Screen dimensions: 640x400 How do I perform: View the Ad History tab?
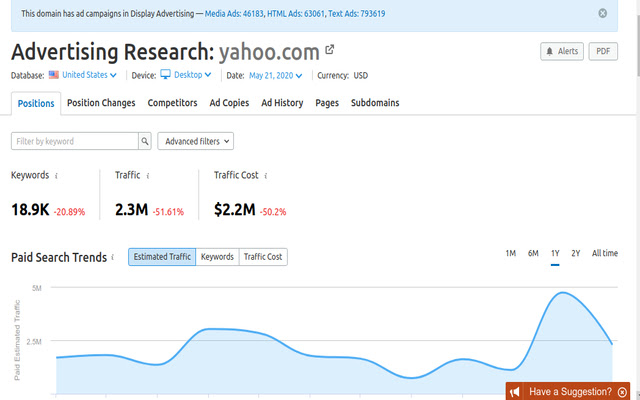282,103
